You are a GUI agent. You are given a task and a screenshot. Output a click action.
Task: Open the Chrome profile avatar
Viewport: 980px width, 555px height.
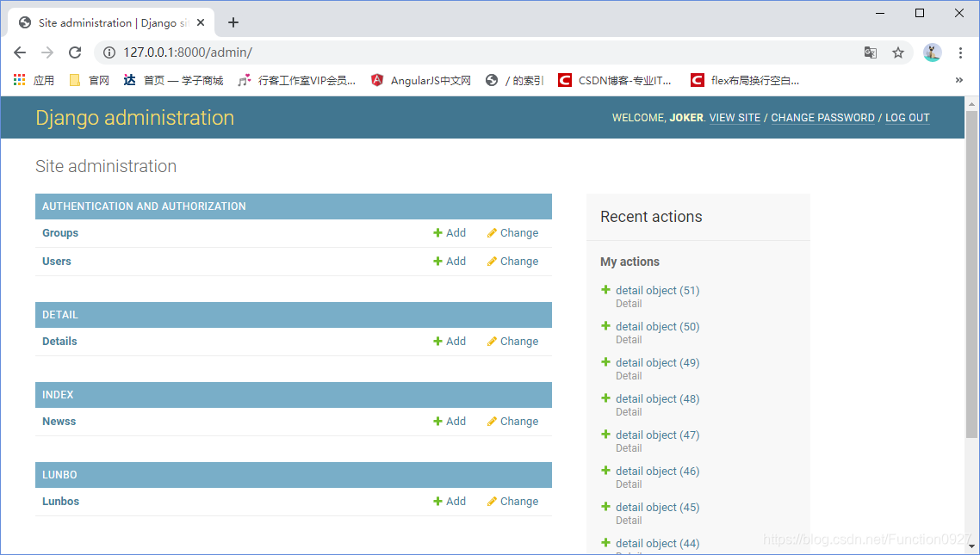pyautogui.click(x=932, y=52)
